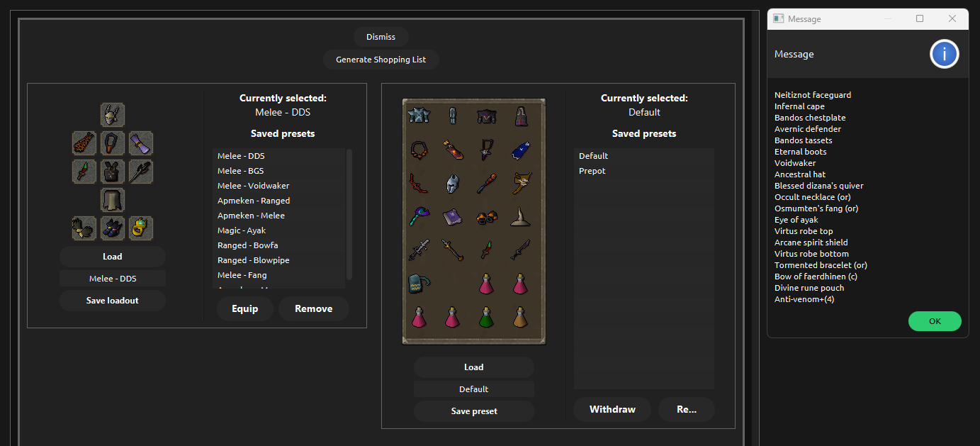
Task: Select the gloves in the equipment panel
Action: point(84,228)
